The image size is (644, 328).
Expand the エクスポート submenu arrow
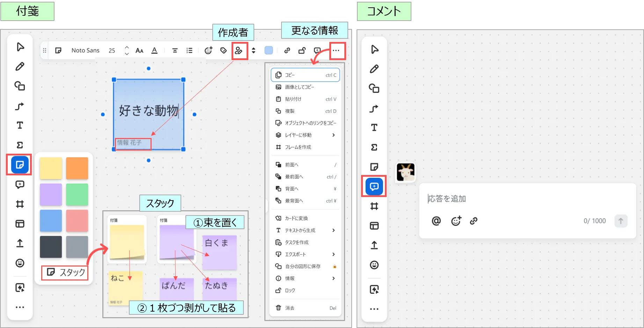334,254
